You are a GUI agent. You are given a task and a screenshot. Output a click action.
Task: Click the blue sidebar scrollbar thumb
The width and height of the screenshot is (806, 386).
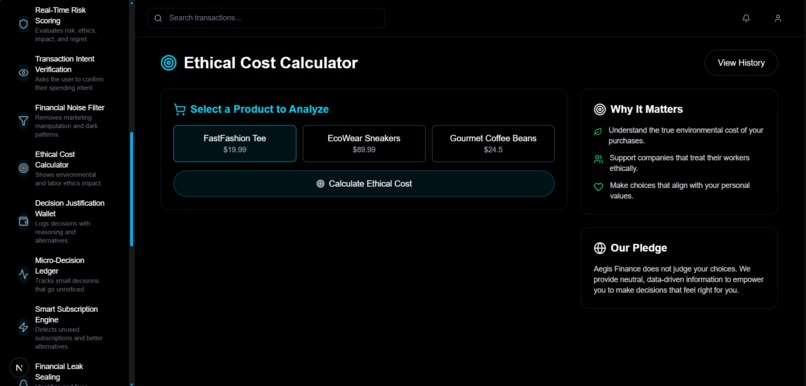click(x=132, y=189)
